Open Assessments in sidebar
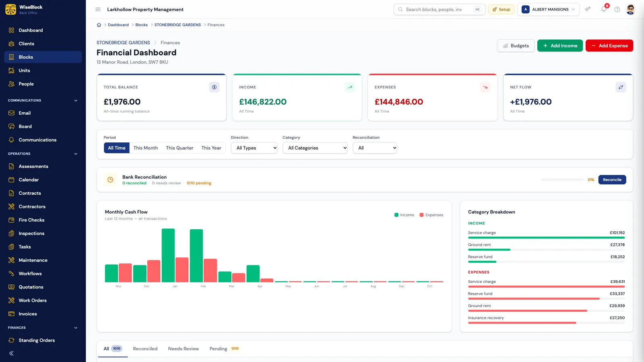Screen dimensions: 644x362 [x=43, y=166]
